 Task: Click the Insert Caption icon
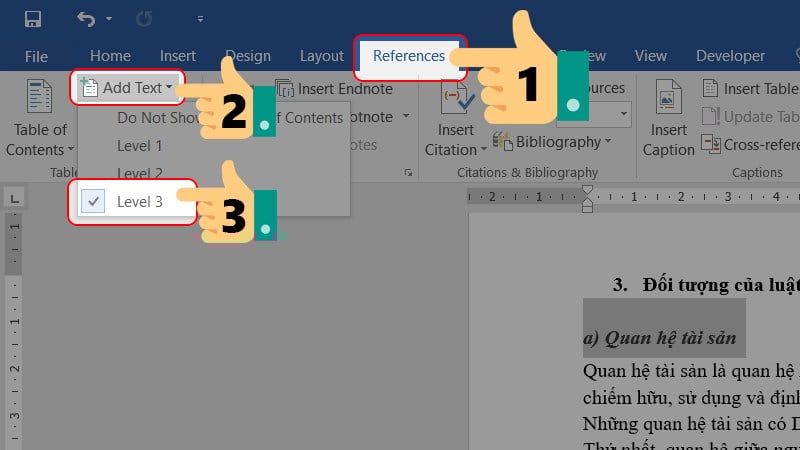point(667,96)
